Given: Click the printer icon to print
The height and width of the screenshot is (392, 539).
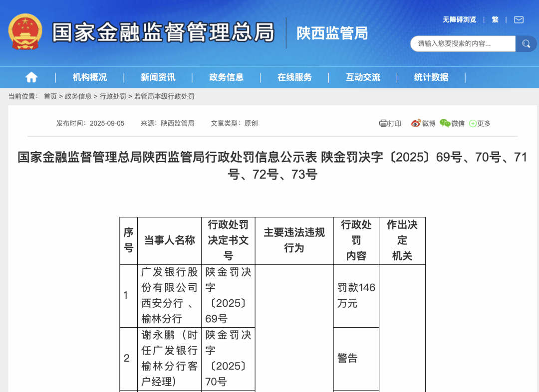Looking at the screenshot, I should click(x=383, y=123).
